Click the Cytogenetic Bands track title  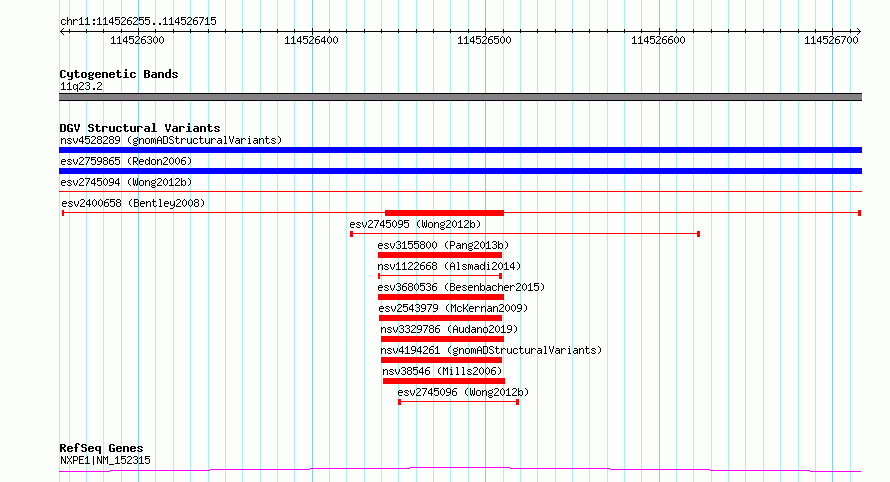click(x=119, y=74)
